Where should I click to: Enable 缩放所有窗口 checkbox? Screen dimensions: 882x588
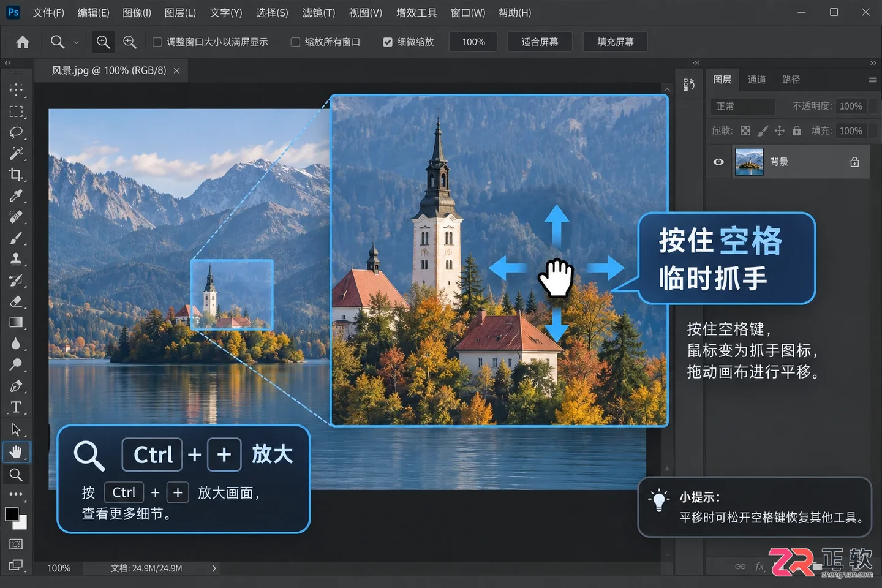pyautogui.click(x=295, y=42)
